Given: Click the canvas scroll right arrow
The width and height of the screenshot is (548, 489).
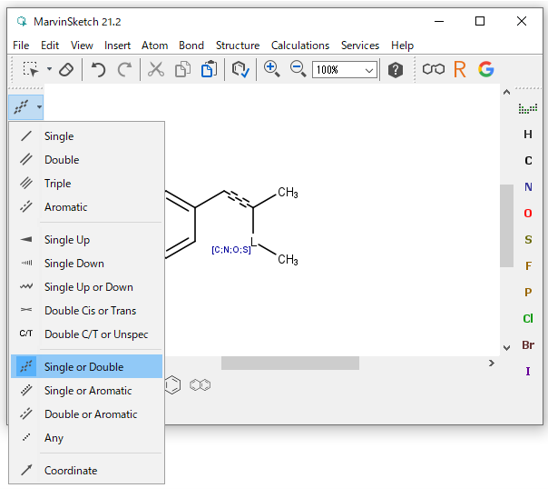Looking at the screenshot, I should pyautogui.click(x=491, y=363).
